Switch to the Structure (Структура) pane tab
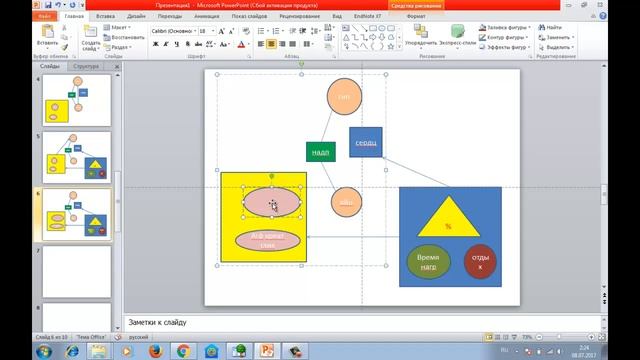Viewport: 640px width, 360px height. coord(86,66)
